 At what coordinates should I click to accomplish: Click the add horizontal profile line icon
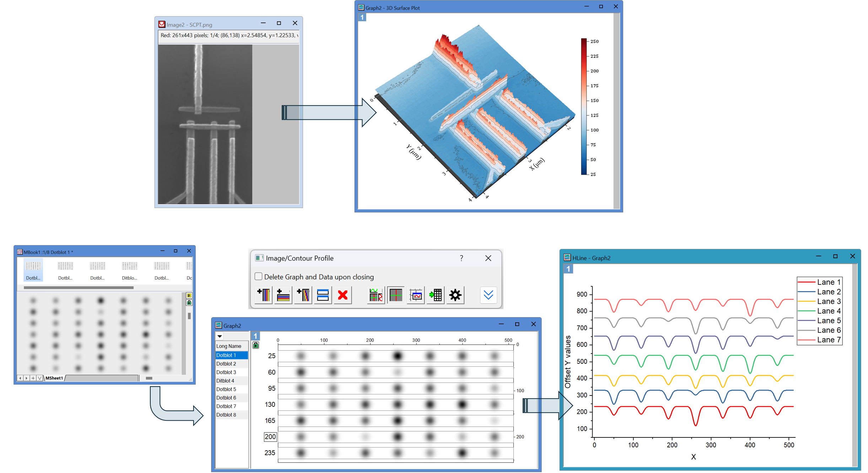coord(283,295)
